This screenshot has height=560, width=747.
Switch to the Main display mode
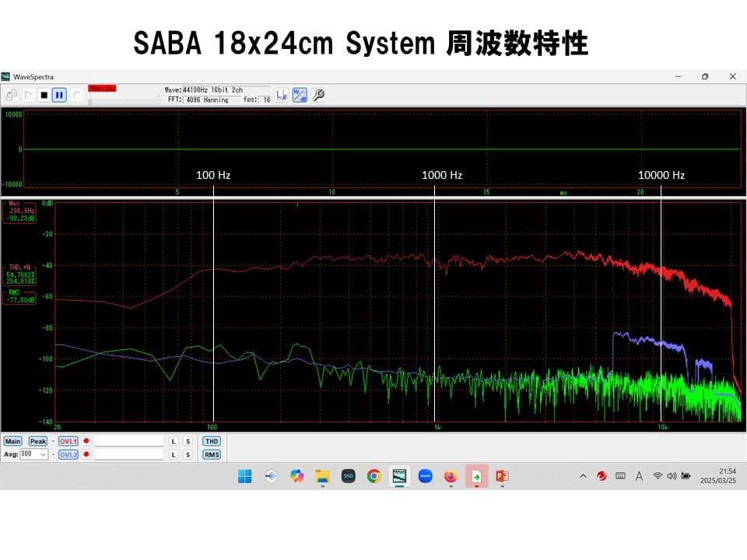pos(13,441)
